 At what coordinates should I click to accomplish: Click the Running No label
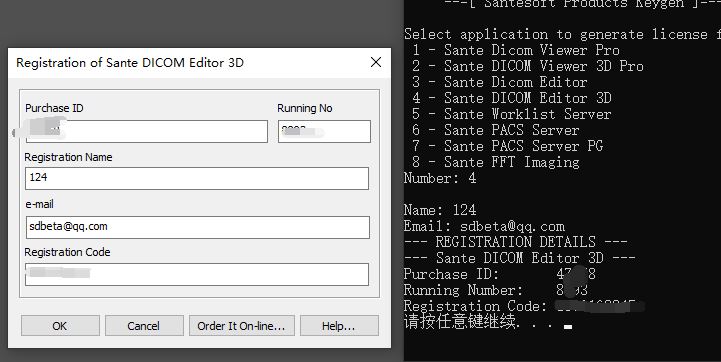(x=305, y=108)
